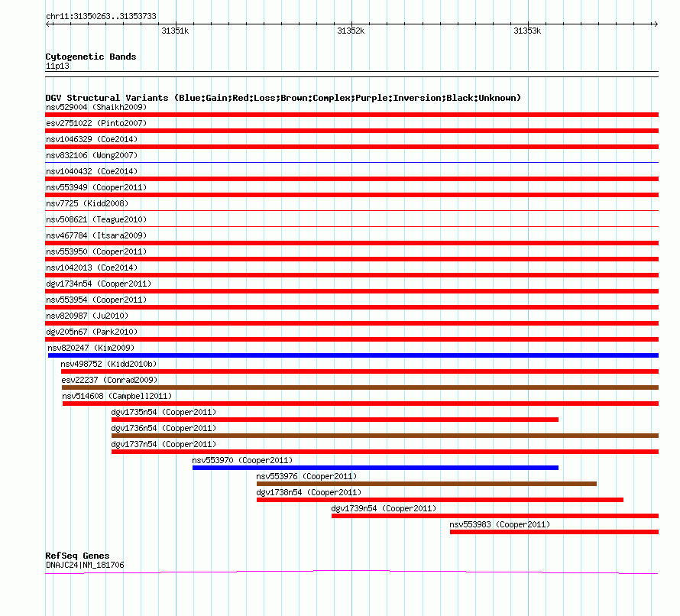Click the thin blue line for nsv832106
680x616 pixels.
tap(351, 163)
